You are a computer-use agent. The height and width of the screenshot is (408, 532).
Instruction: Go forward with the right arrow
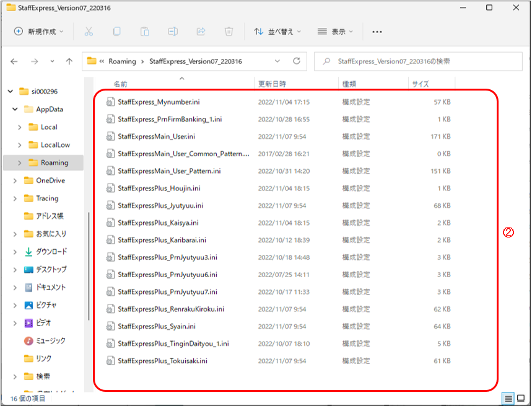click(34, 61)
